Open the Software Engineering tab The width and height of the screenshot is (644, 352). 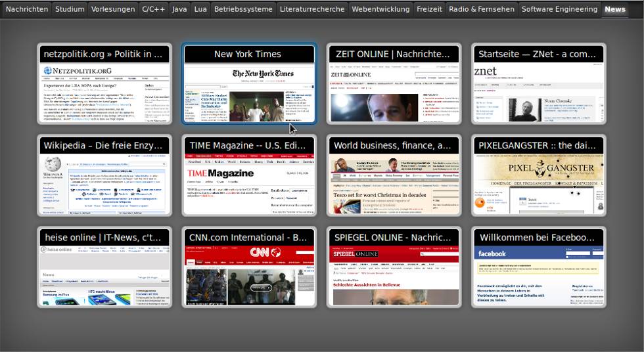(x=559, y=9)
